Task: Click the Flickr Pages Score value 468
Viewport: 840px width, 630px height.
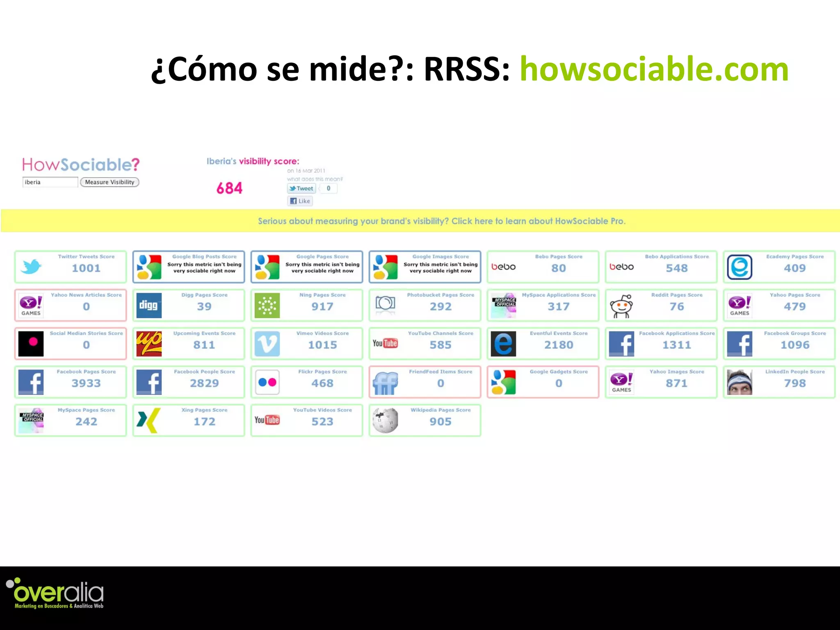Action: 322,383
